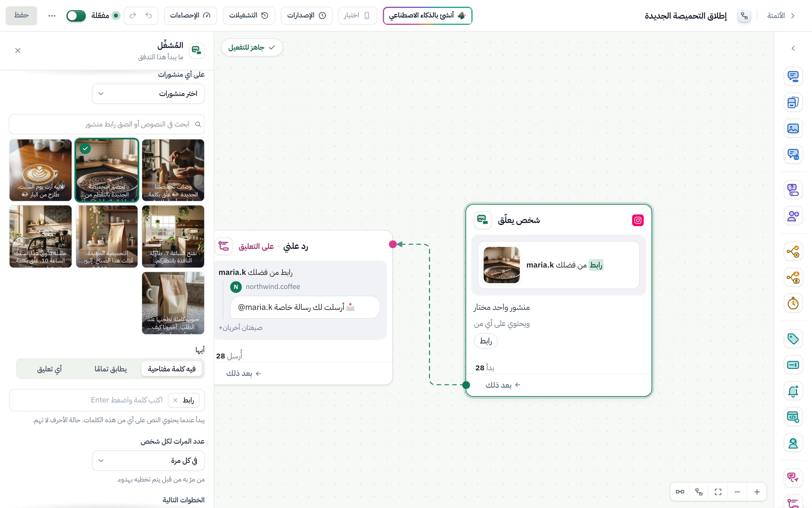Fit the canvas to screen
812x508 pixels.
[x=718, y=492]
